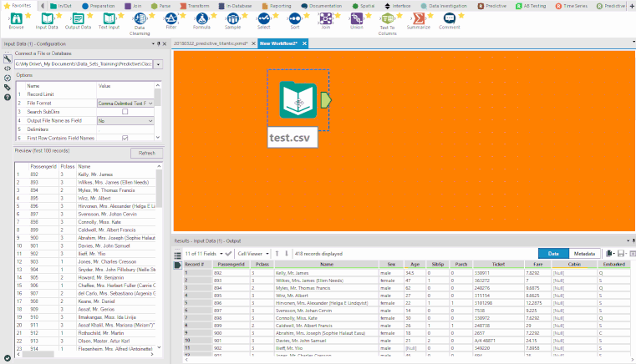The image size is (636, 364).
Task: Click the Output Data tool
Action: [78, 18]
